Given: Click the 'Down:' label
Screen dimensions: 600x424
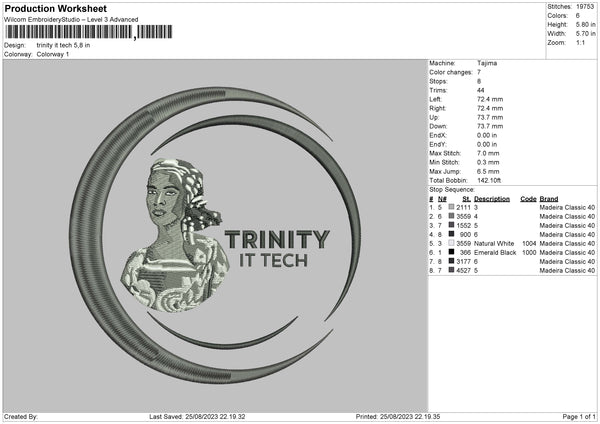Looking at the screenshot, I should point(438,126).
